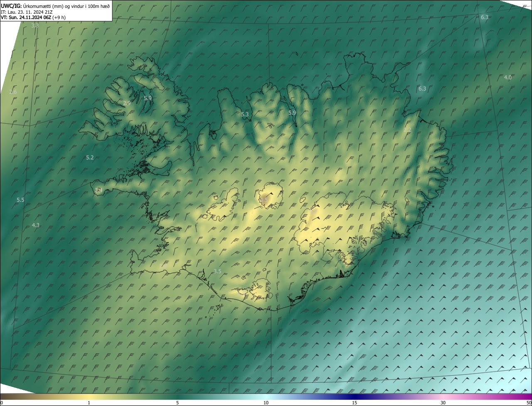Click the 'VT: Sun. 24.11.2024 06Z (+9 h)' line
Viewport: 532px width, 406px height.
tap(33, 17)
